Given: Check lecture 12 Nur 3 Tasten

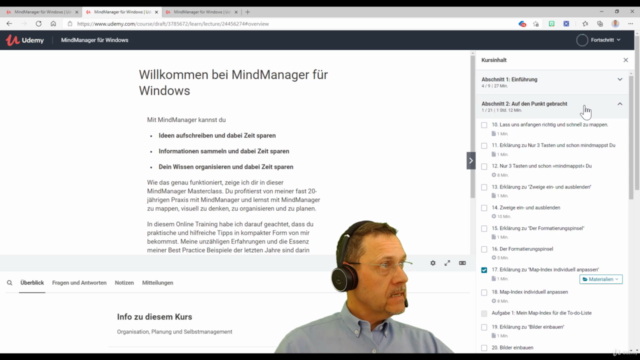Looking at the screenshot, I should coord(484,167).
